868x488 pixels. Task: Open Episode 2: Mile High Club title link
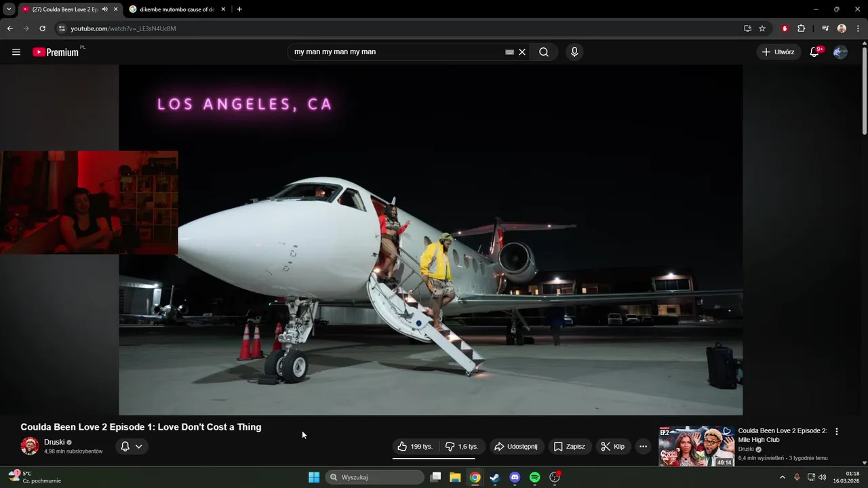[783, 435]
